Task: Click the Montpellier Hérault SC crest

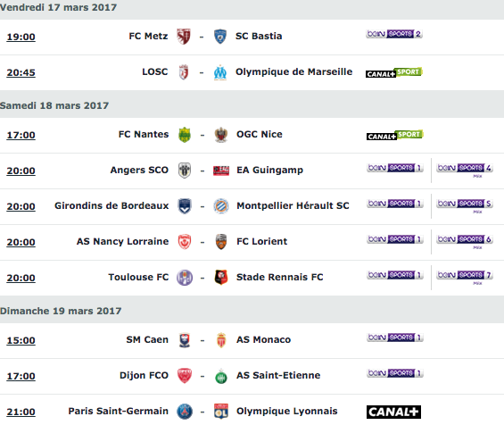Action: [221, 206]
